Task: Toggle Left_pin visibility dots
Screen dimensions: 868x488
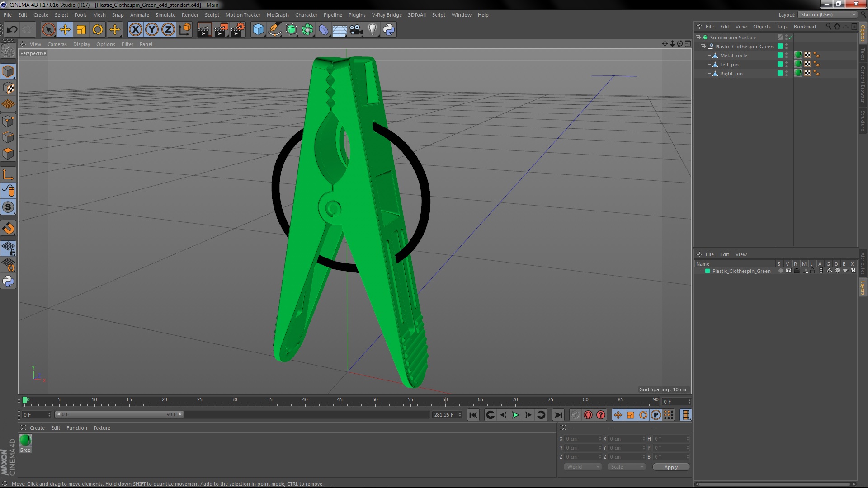Action: [x=786, y=65]
